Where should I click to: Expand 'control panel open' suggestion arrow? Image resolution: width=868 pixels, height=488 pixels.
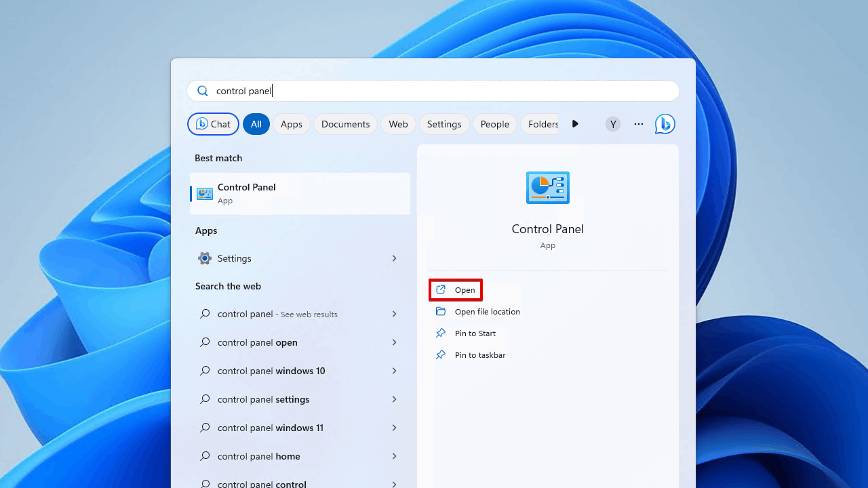[x=394, y=342]
